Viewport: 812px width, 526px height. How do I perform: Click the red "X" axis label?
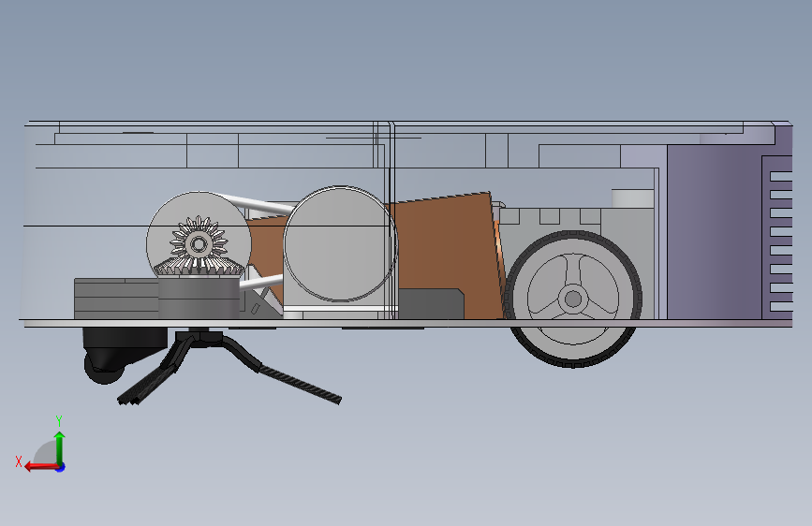point(19,461)
